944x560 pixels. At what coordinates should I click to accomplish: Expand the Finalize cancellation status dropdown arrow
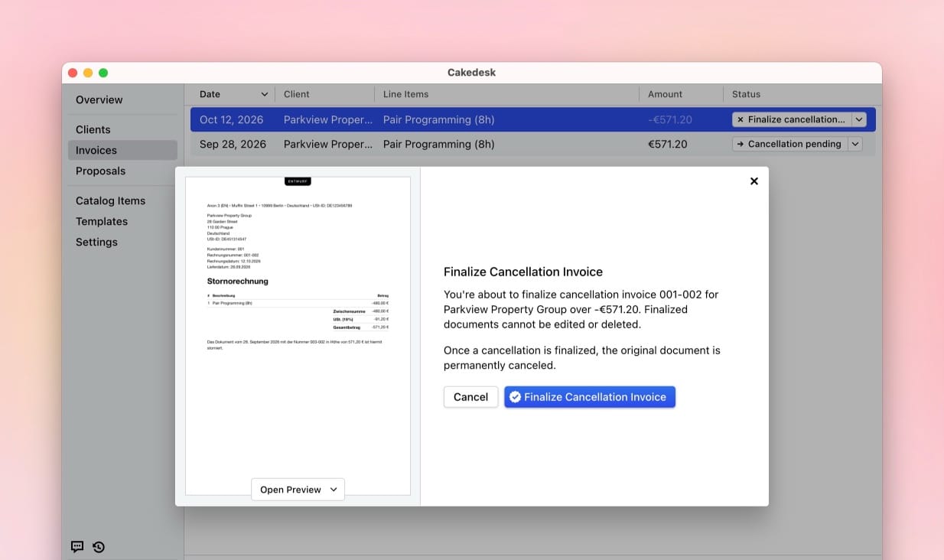[x=858, y=119]
